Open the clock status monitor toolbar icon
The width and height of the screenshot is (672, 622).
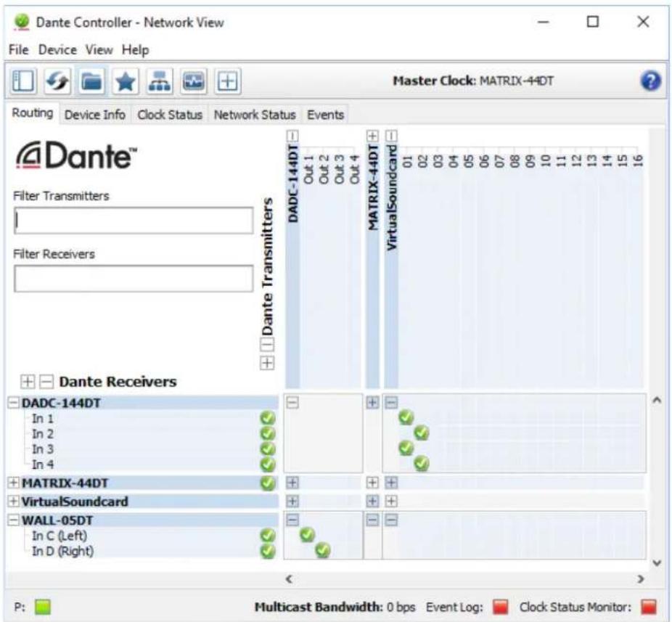pos(194,81)
